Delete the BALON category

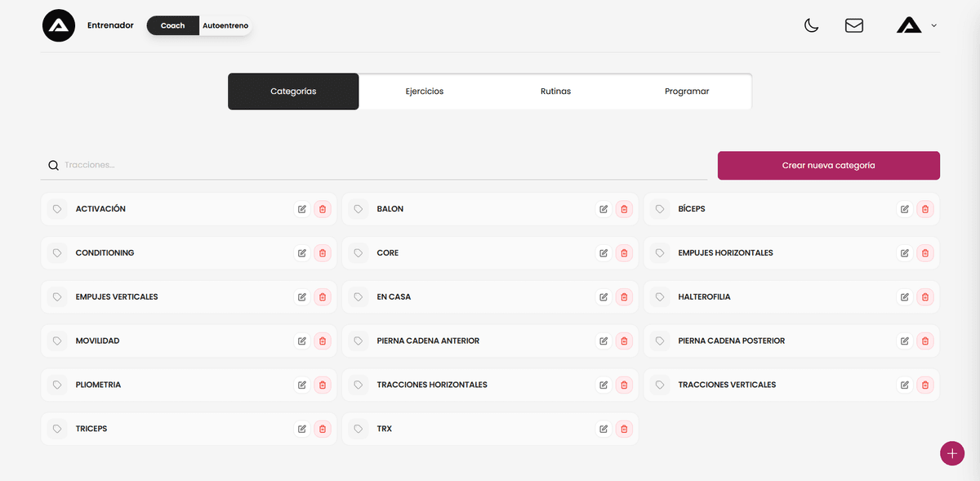[x=624, y=209]
